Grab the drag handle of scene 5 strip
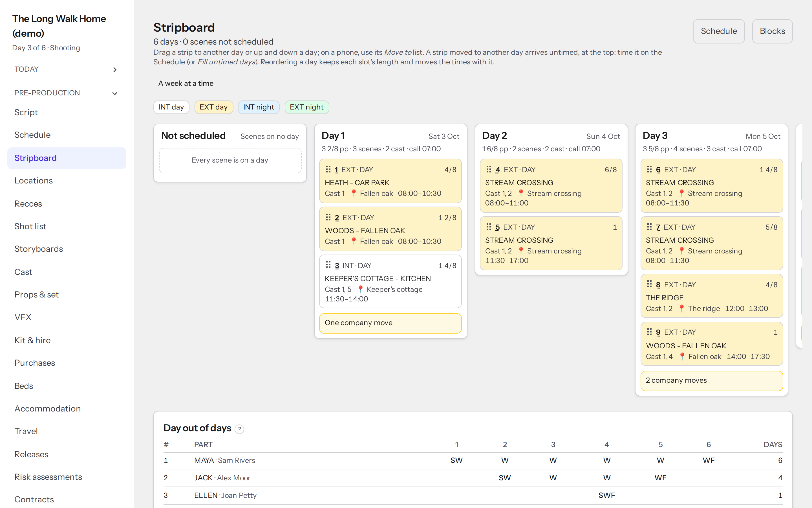The width and height of the screenshot is (812, 508). 489,227
